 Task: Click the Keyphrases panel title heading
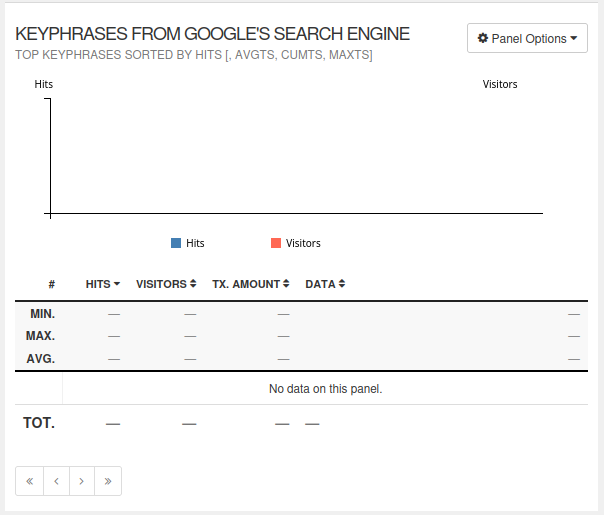pyautogui.click(x=213, y=34)
